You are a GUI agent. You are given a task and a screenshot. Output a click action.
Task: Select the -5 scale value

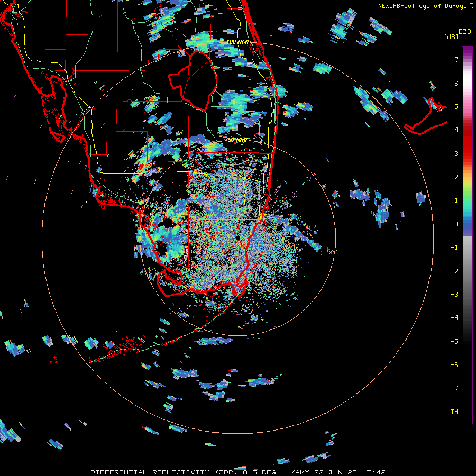(454, 342)
